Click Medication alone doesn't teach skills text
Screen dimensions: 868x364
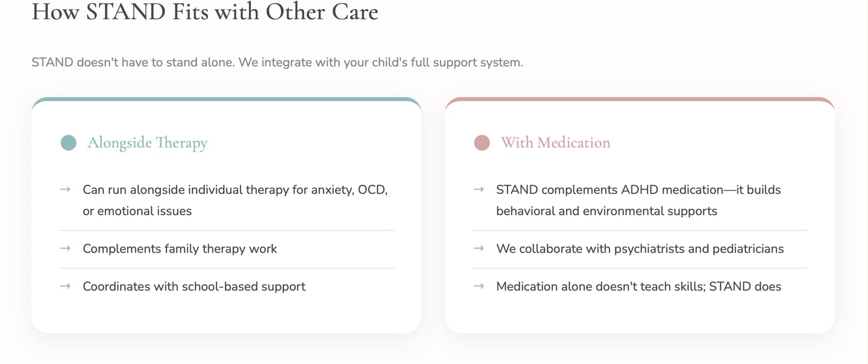(x=638, y=286)
